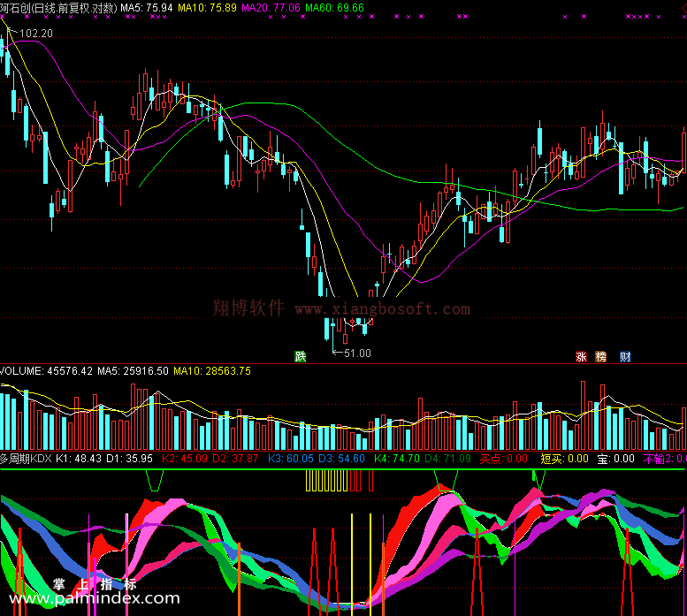Viewport: 687px width, 616px height.
Task: Click the 51.00 low price marker
Action: tap(356, 354)
